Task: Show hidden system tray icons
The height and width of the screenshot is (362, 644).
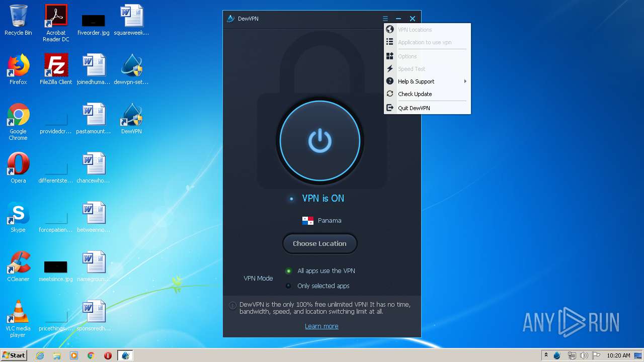Action: click(546, 355)
